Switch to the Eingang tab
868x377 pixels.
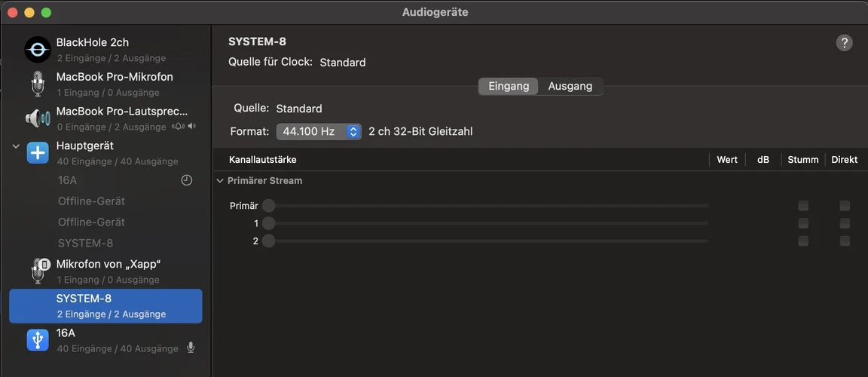click(509, 86)
